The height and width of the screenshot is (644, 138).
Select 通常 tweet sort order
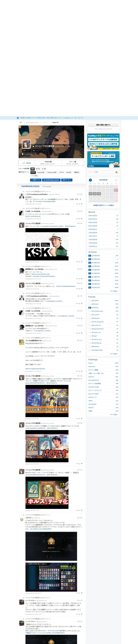(x=33, y=169)
